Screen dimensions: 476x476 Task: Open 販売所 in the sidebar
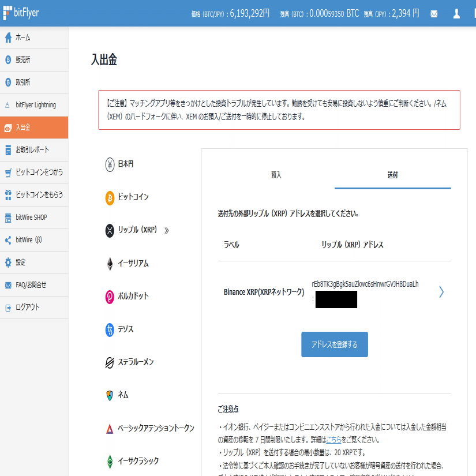pyautogui.click(x=34, y=60)
